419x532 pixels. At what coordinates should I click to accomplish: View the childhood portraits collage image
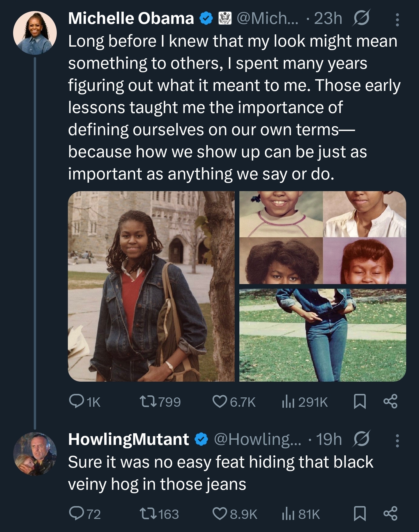click(x=323, y=237)
